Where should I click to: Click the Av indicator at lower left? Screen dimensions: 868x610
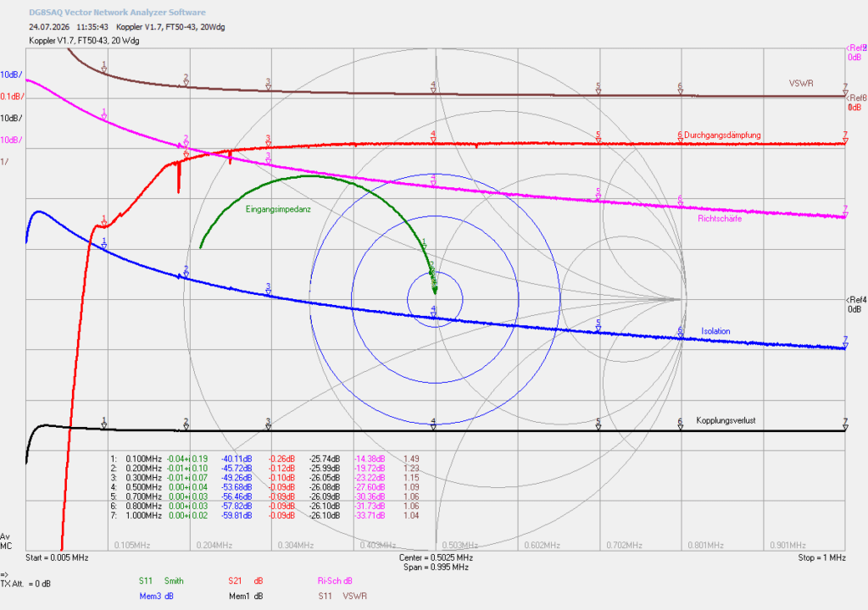point(5,537)
